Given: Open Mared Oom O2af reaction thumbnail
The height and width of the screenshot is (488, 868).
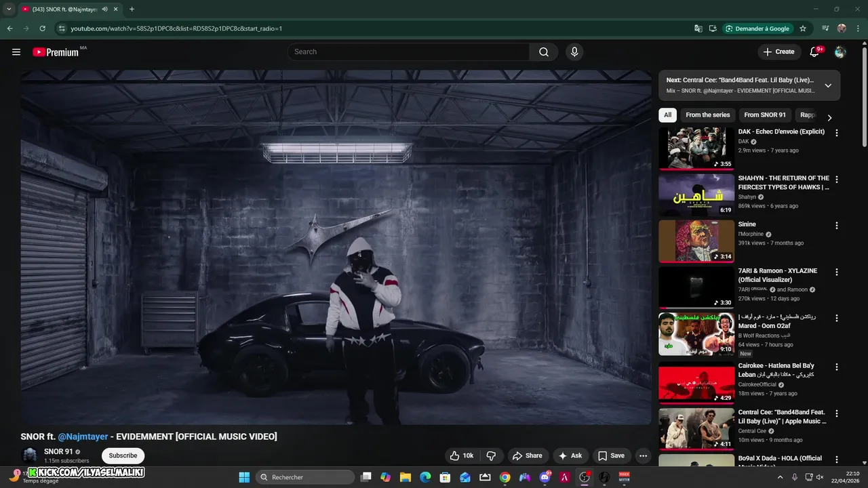Looking at the screenshot, I should point(696,334).
